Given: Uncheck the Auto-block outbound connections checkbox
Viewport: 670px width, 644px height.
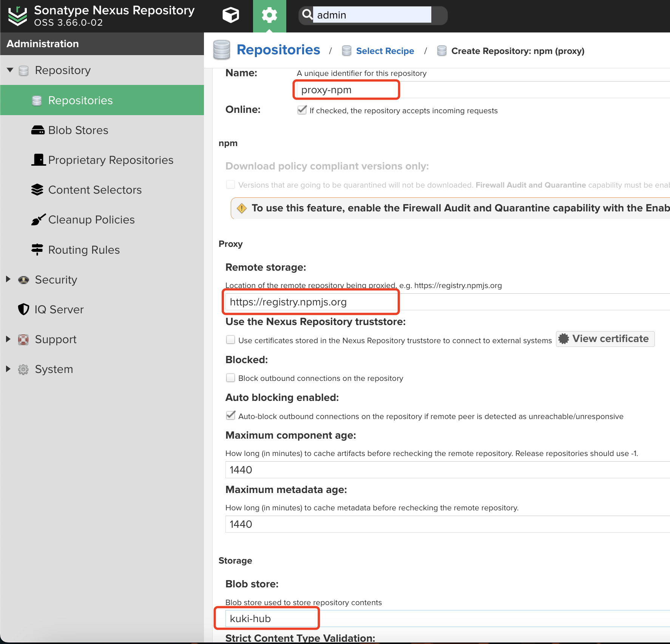Looking at the screenshot, I should 230,416.
